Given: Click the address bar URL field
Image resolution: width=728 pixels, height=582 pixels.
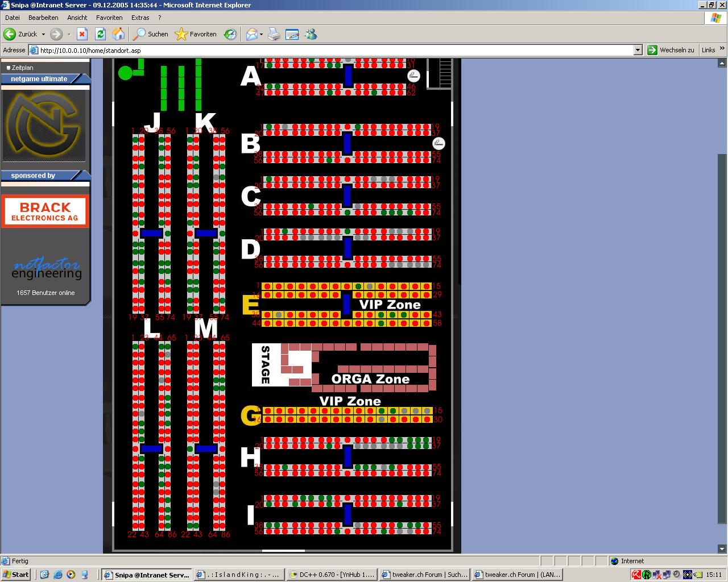Looking at the screenshot, I should pyautogui.click(x=336, y=50).
